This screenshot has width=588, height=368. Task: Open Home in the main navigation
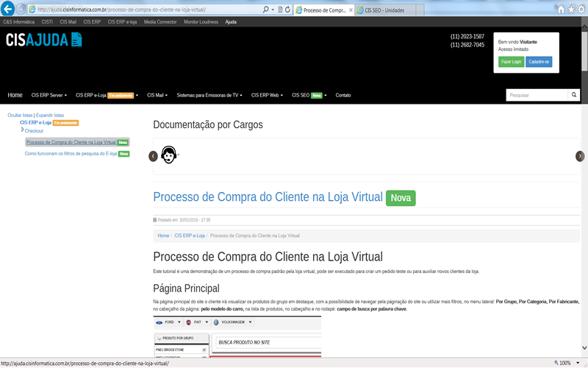click(x=15, y=96)
